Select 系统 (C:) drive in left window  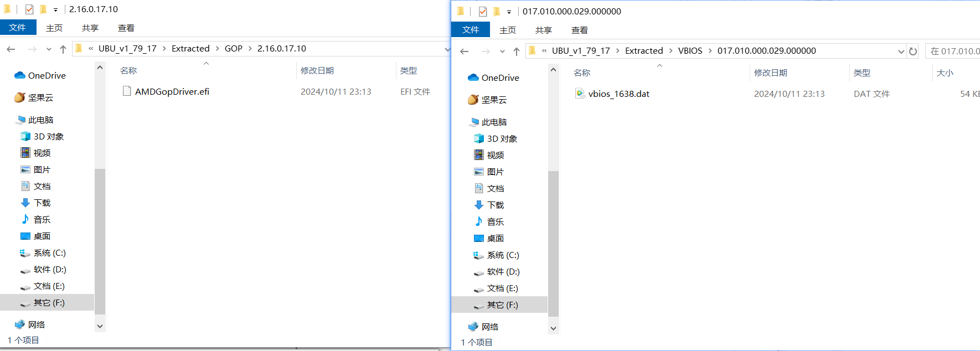[x=49, y=252]
